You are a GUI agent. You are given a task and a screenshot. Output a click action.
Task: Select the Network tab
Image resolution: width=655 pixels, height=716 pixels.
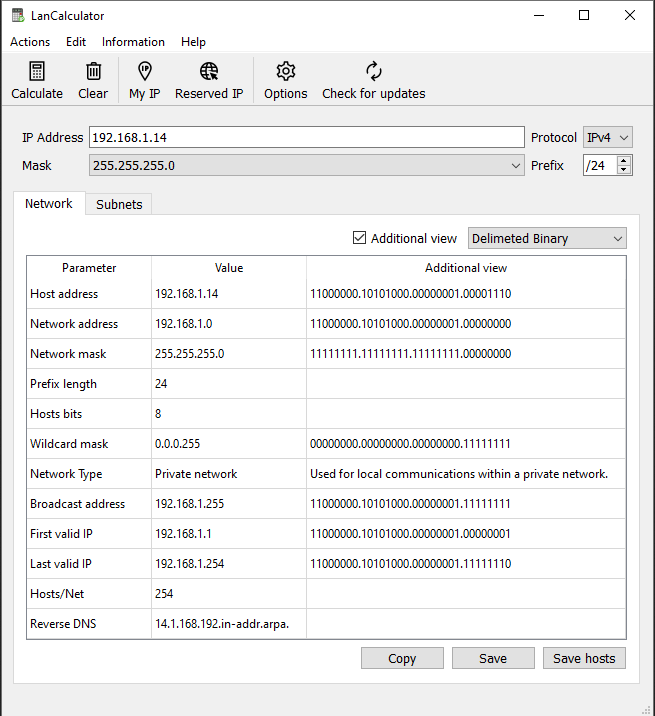click(x=49, y=204)
